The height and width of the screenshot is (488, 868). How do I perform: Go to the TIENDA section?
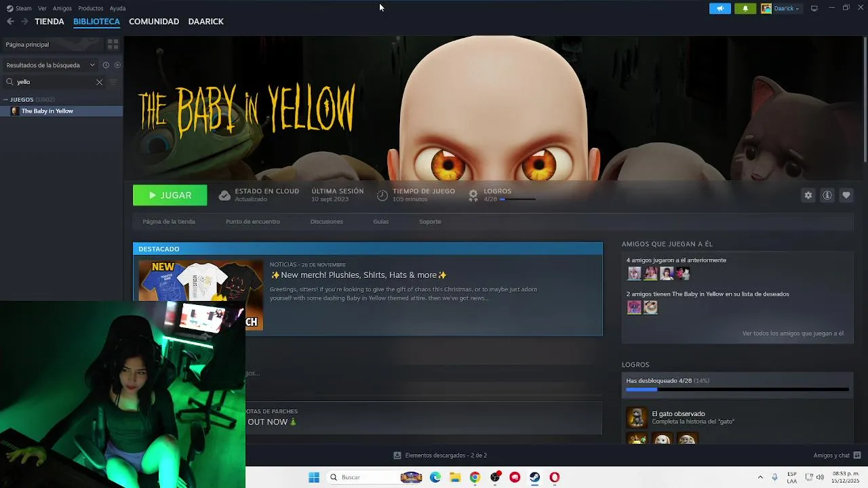[50, 22]
